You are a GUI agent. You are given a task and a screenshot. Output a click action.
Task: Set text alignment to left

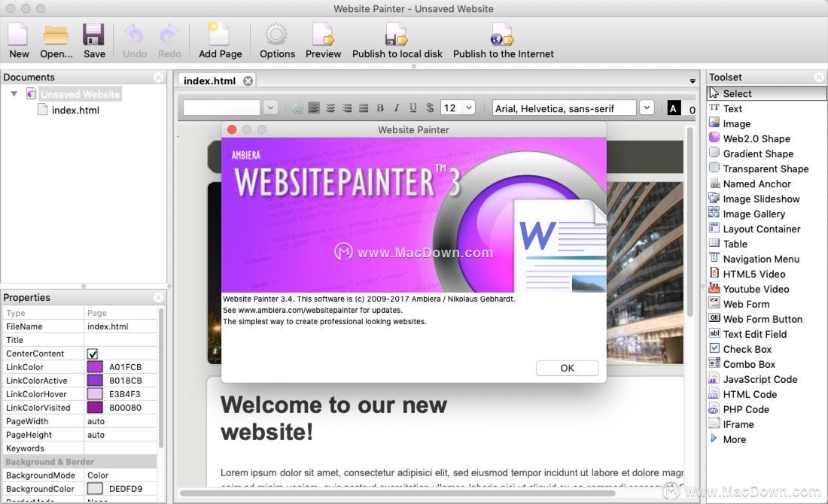click(x=314, y=108)
